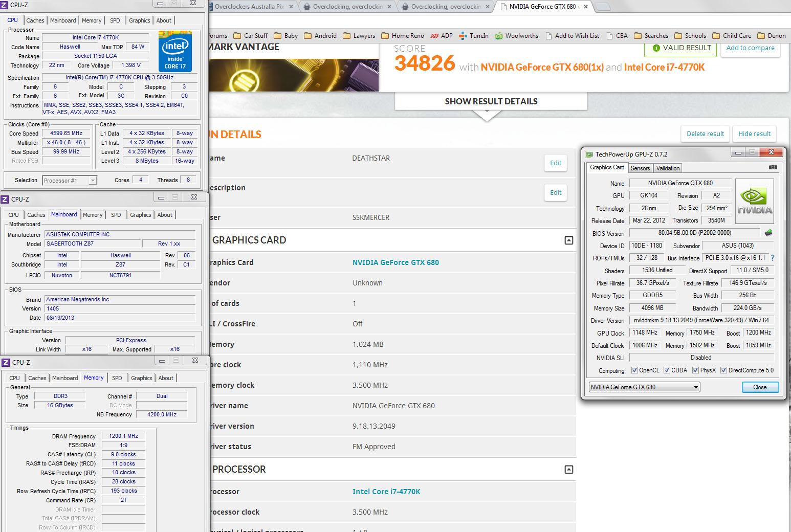The image size is (791, 532).
Task: Toggle the PhysX checkbox in GPU-Z
Action: coord(695,370)
